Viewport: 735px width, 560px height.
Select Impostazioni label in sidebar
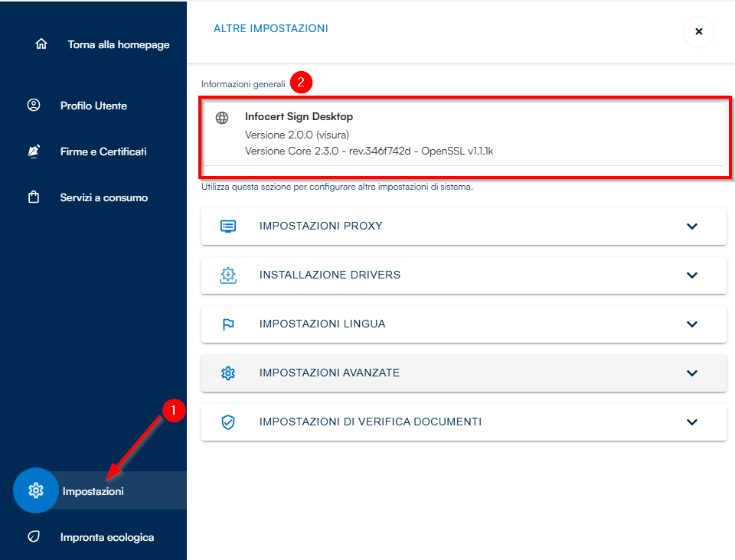coord(93,491)
